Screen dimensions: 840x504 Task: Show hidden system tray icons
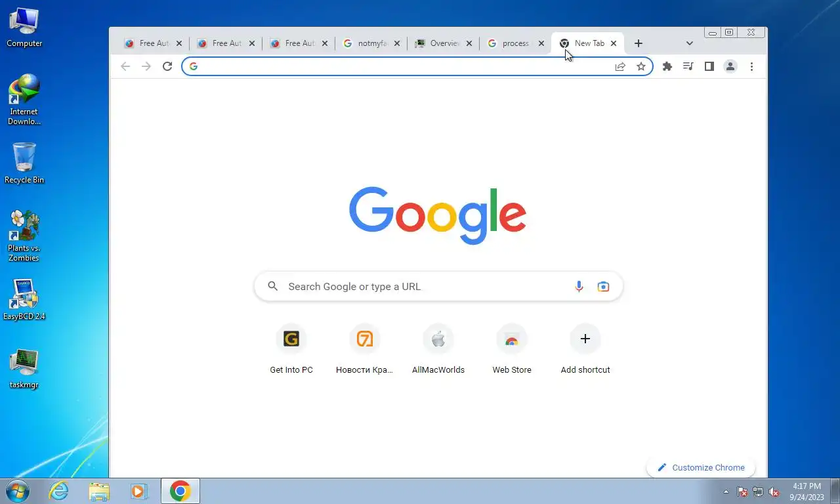[726, 492]
